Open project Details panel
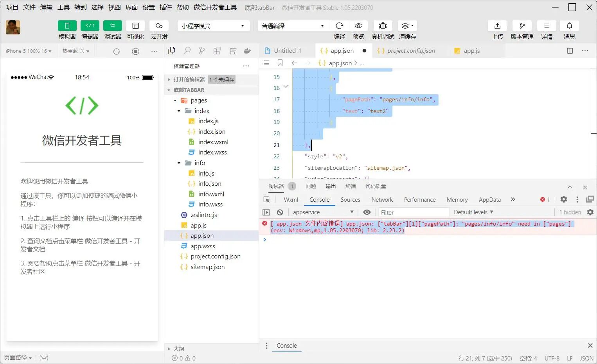 tap(547, 26)
